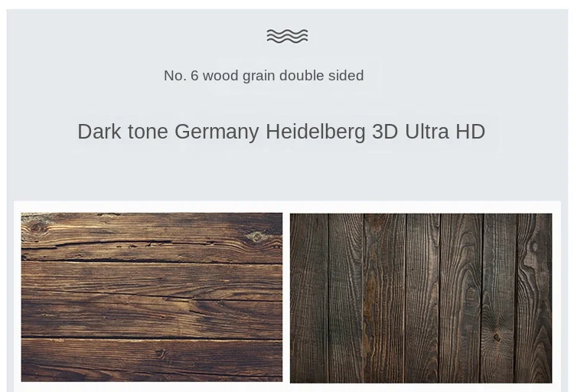This screenshot has height=392, width=574.
Task: Click the wavy lines icon at top
Action: tap(287, 36)
